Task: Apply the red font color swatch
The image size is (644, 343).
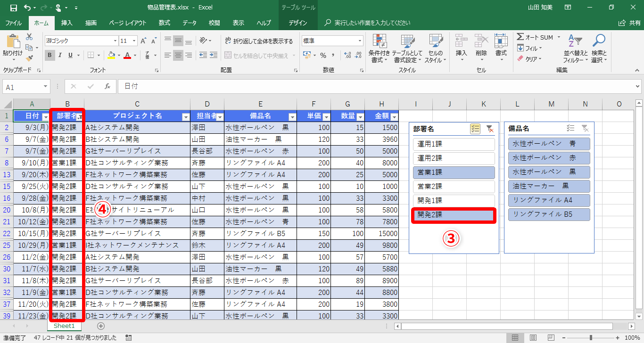Action: coord(127,56)
